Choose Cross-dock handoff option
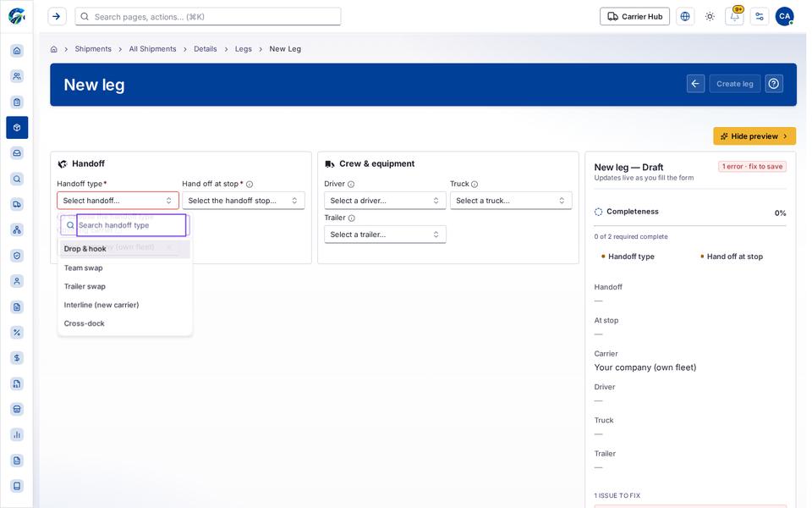Screen dimensions: 812x508 point(125,323)
